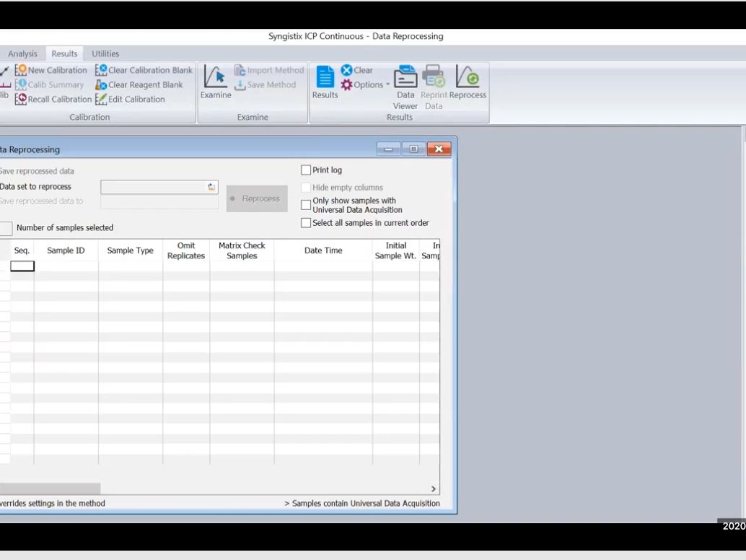Image resolution: width=746 pixels, height=560 pixels.
Task: Browse for data set to reprocess
Action: point(211,187)
